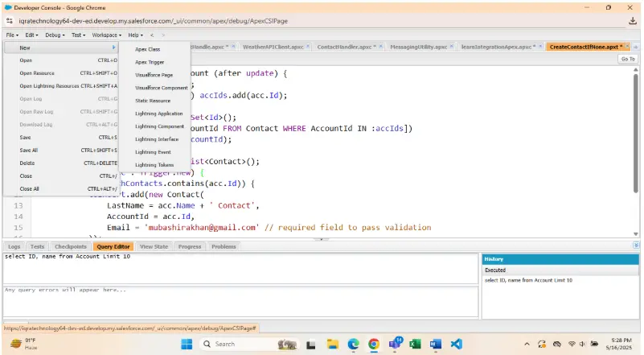
Task: Open the Windows Start menu
Action: click(x=187, y=344)
